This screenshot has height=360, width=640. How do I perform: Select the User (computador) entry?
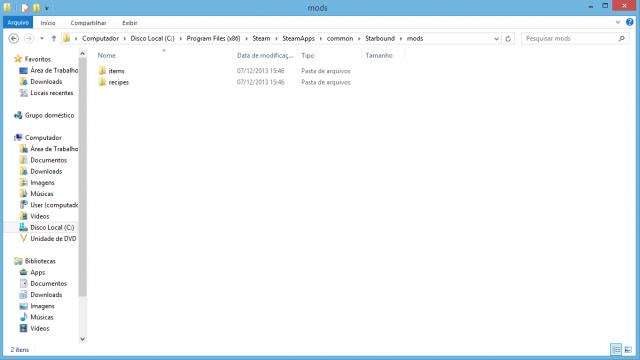point(54,205)
